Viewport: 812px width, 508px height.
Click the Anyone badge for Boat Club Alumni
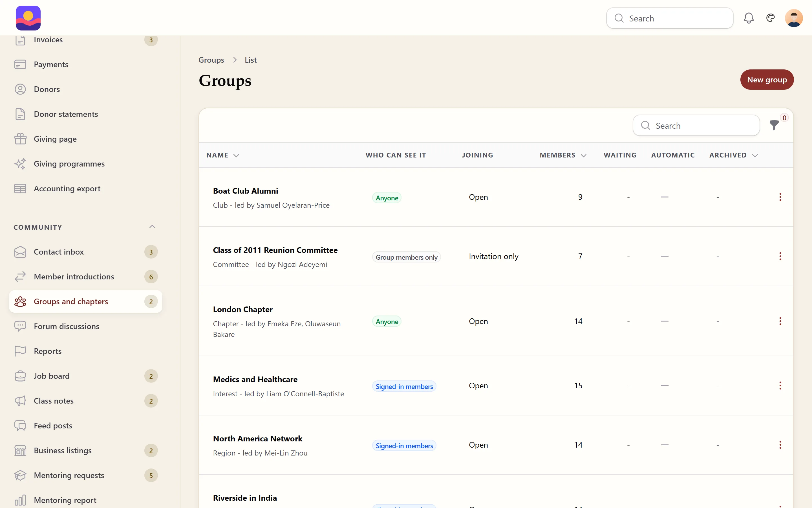[387, 198]
